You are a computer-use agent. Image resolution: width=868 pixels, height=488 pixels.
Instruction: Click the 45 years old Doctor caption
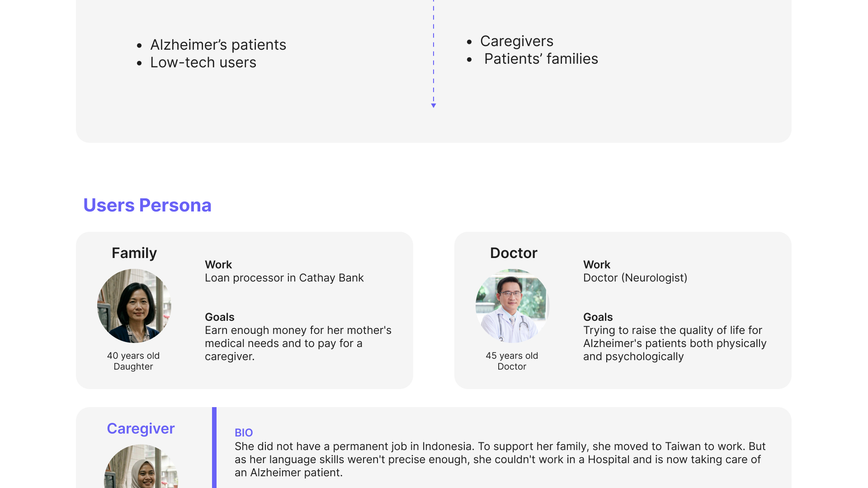pyautogui.click(x=512, y=361)
